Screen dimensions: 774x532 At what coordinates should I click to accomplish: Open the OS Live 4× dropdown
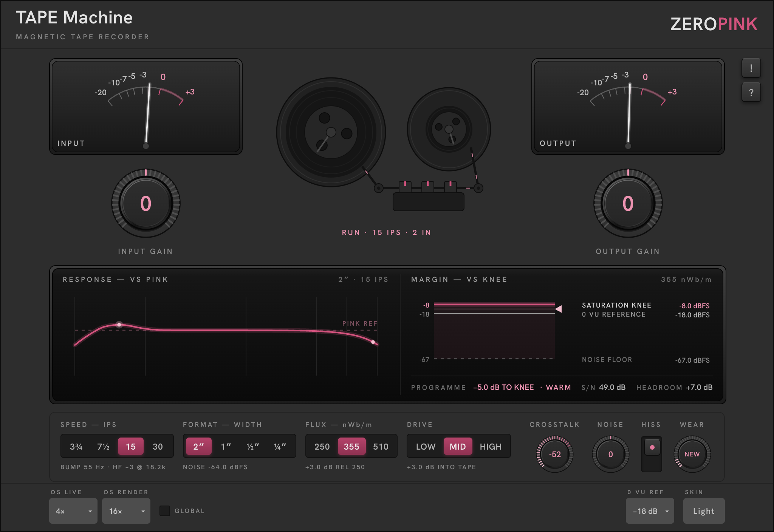(x=73, y=511)
